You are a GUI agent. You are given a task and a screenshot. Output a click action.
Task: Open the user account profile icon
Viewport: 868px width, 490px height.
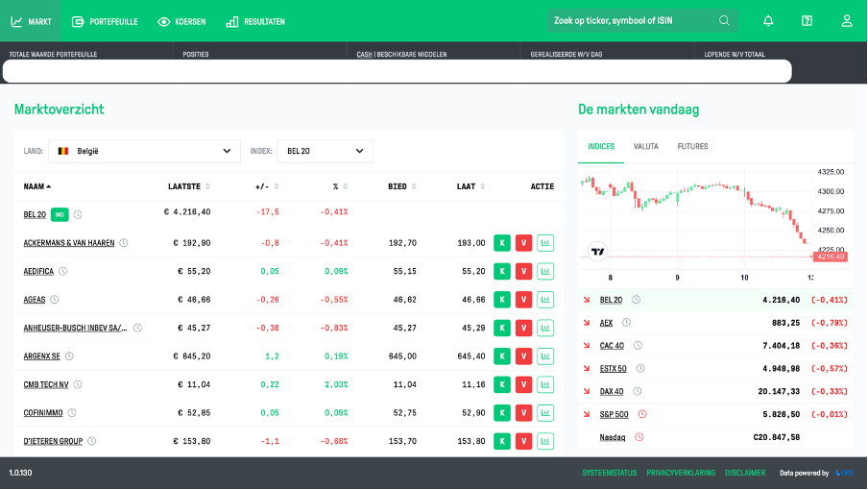pyautogui.click(x=847, y=21)
